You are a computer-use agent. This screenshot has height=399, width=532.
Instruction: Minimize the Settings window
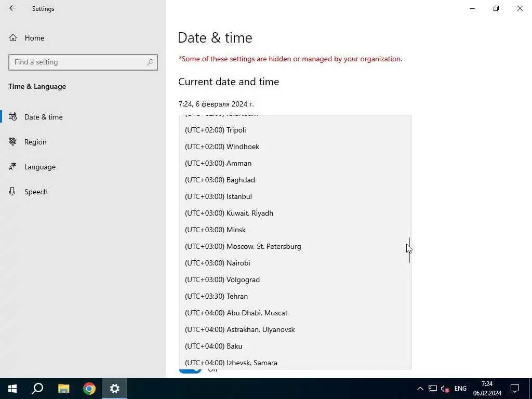point(472,8)
